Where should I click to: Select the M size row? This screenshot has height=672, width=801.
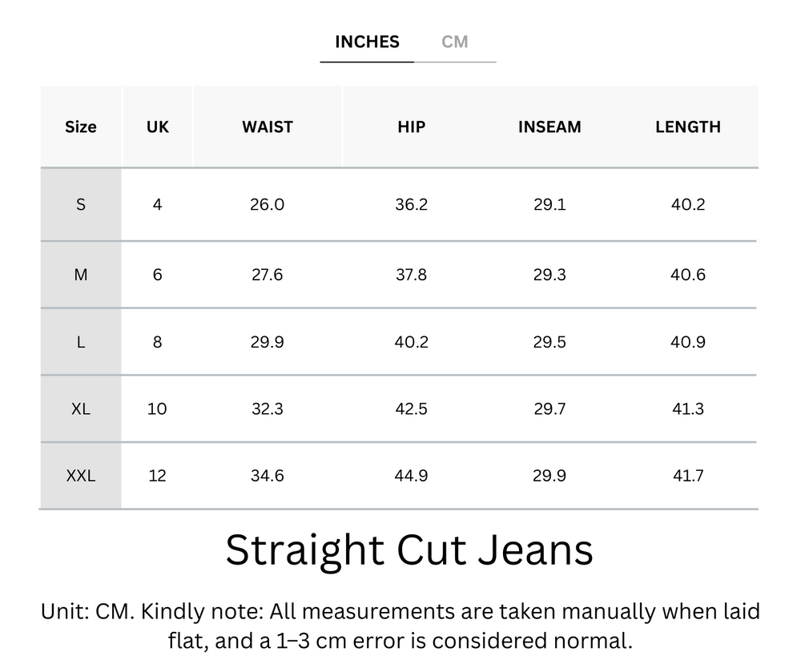tap(80, 274)
